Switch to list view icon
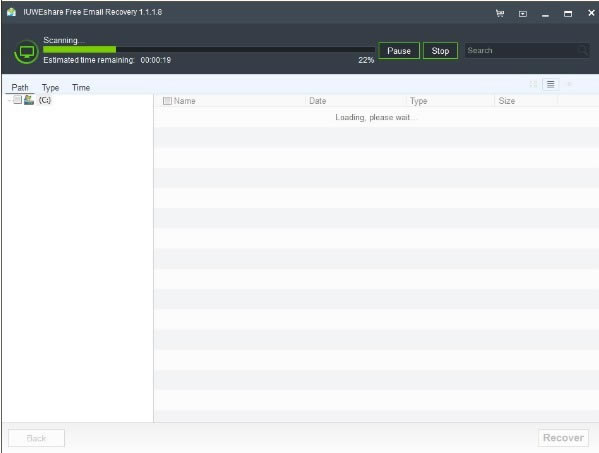This screenshot has width=599, height=453. pyautogui.click(x=550, y=84)
